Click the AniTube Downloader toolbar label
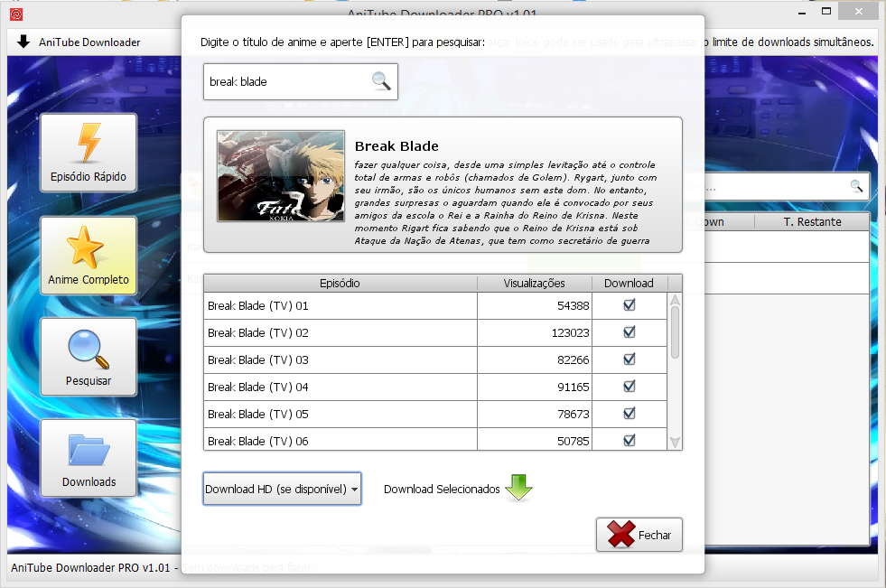The width and height of the screenshot is (886, 588). 89,42
